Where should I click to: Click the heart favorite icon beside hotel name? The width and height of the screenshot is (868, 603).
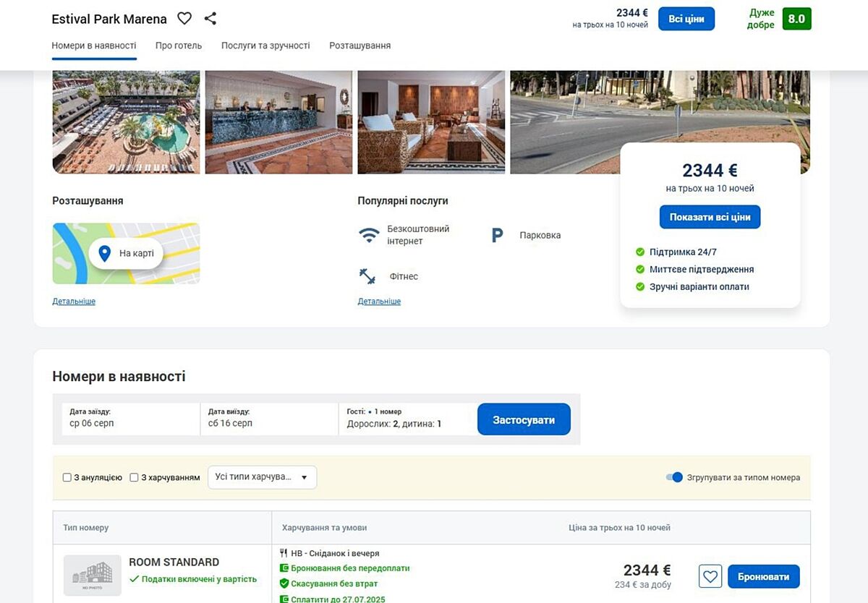[184, 19]
